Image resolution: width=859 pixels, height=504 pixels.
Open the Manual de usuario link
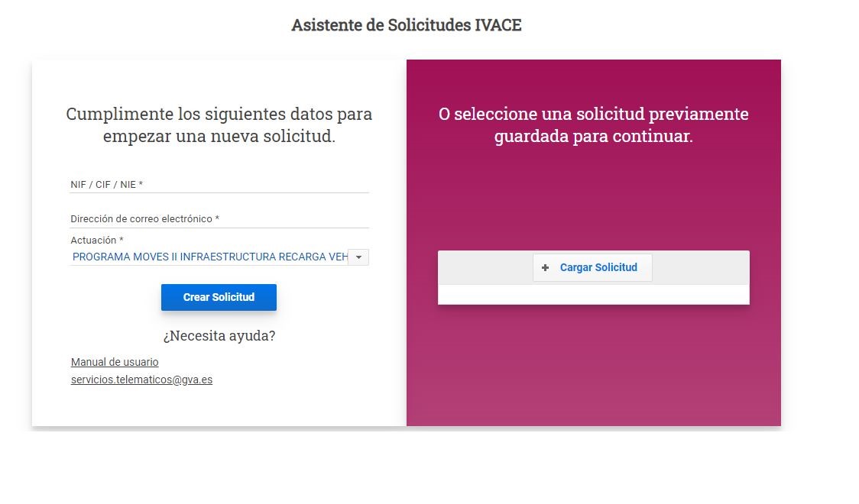(x=115, y=362)
